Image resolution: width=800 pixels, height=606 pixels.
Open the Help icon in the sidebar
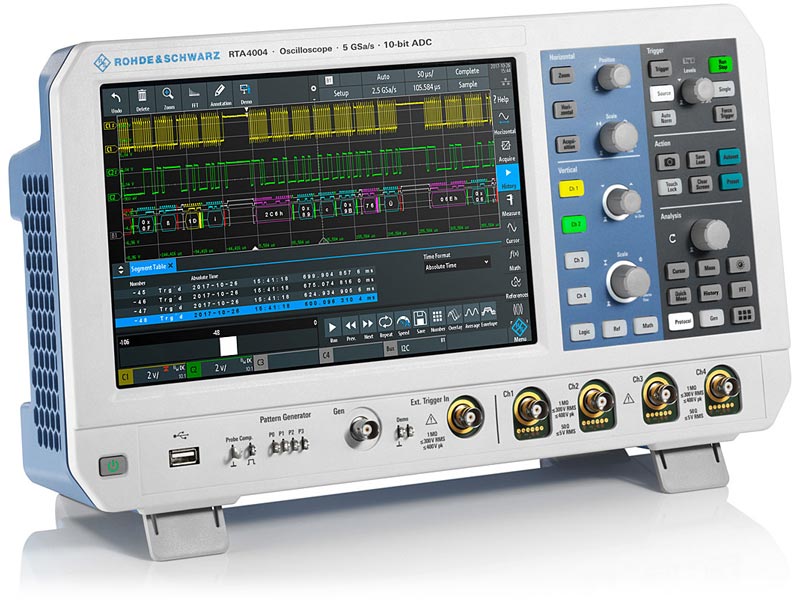click(502, 99)
